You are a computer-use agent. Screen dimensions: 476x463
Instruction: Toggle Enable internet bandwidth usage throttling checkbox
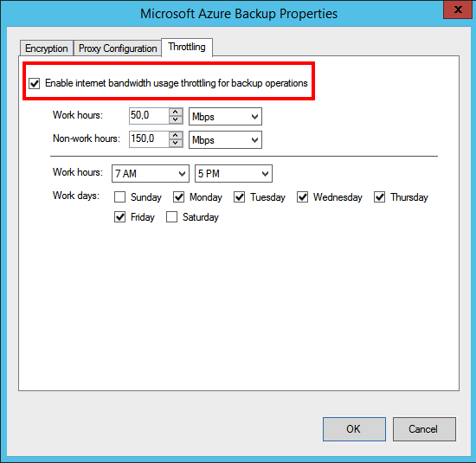click(x=35, y=83)
